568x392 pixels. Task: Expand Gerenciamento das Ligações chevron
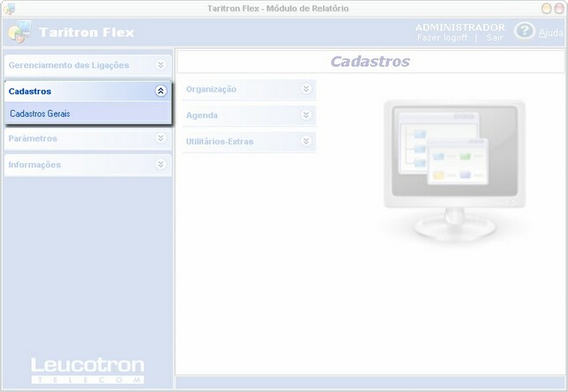tap(161, 65)
